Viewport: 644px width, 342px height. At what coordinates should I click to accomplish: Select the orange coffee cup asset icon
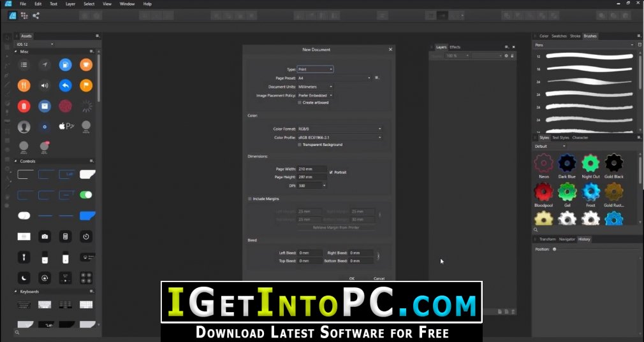click(86, 64)
